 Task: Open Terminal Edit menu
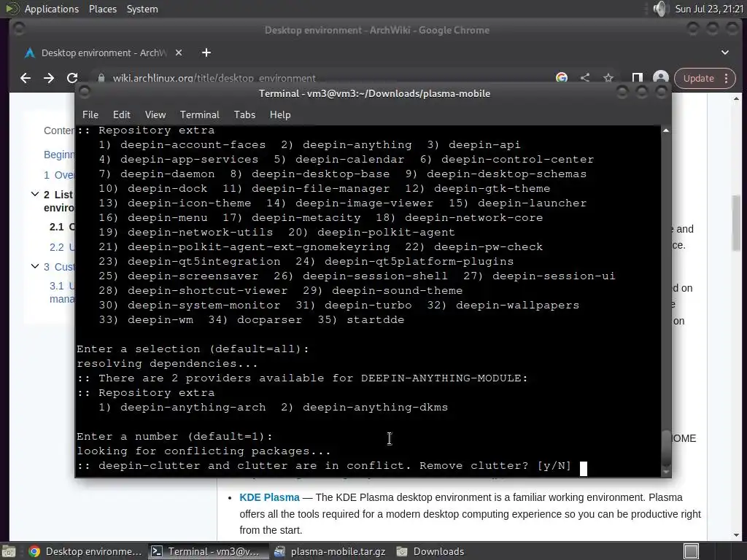tap(122, 114)
